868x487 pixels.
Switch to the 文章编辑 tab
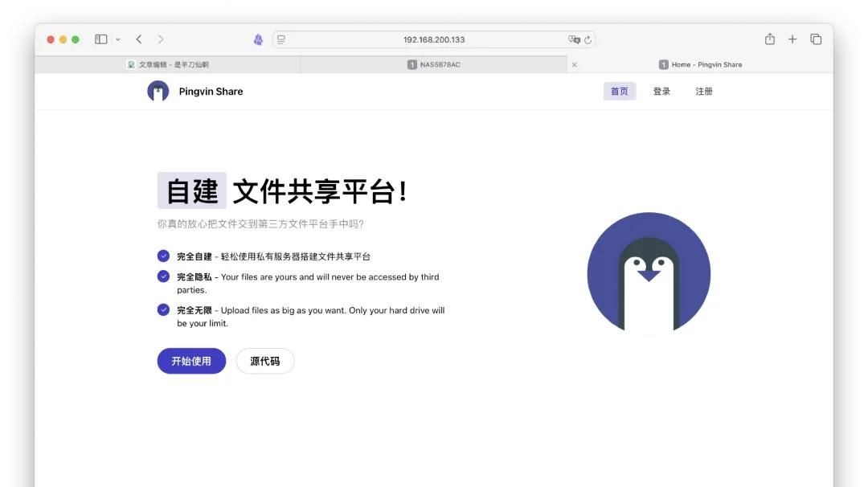tap(169, 63)
